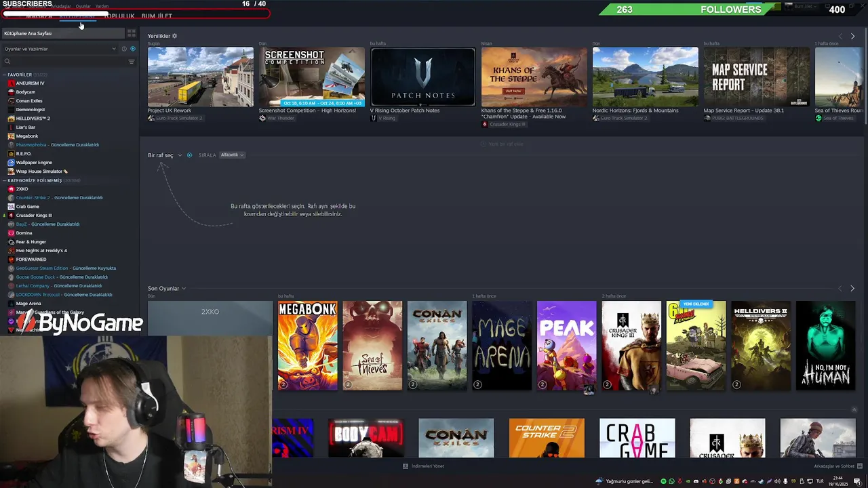The height and width of the screenshot is (488, 868).
Task: Click into the library search field
Action: pos(68,62)
